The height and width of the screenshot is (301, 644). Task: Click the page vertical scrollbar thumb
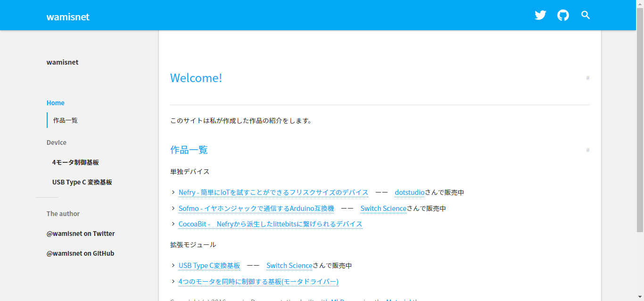(x=640, y=119)
